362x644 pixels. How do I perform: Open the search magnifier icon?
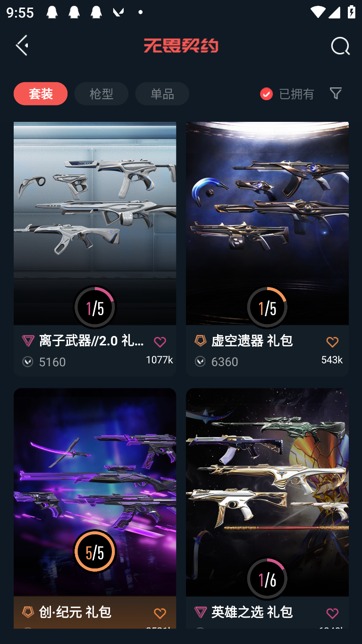(340, 46)
